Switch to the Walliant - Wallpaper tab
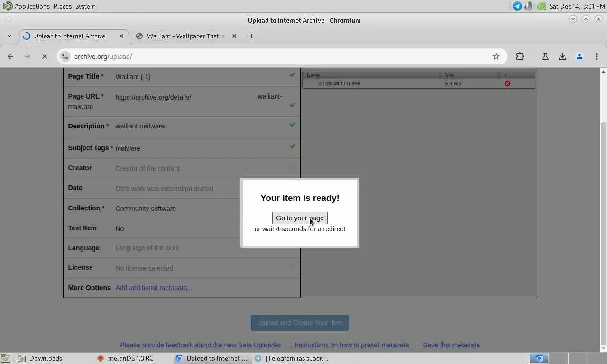Viewport: 607px width, 364px height. point(186,36)
